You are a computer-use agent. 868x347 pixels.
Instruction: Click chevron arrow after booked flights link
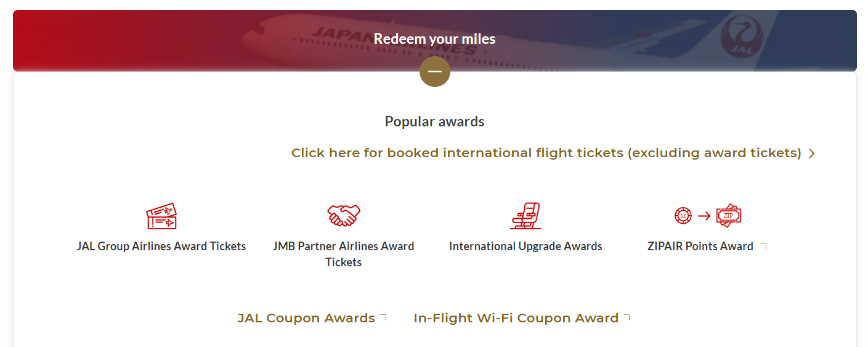pyautogui.click(x=811, y=153)
